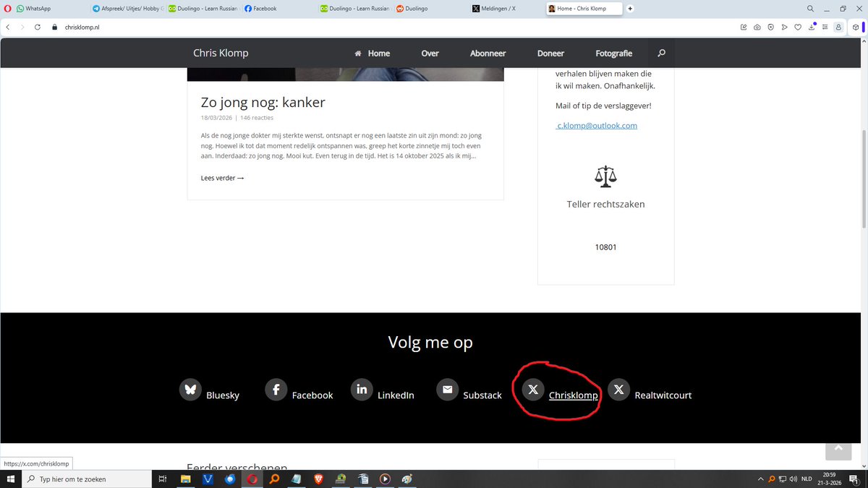The image size is (868, 488).
Task: Open the Bluesky butterfly icon
Action: [x=190, y=389]
